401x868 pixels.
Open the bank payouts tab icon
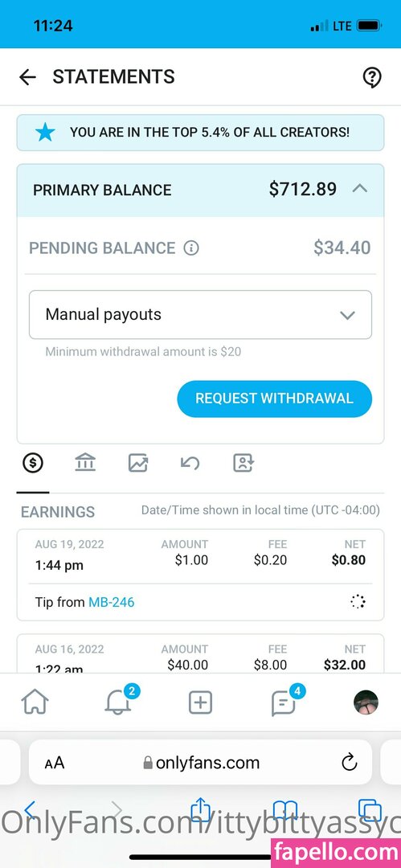pyautogui.click(x=85, y=462)
